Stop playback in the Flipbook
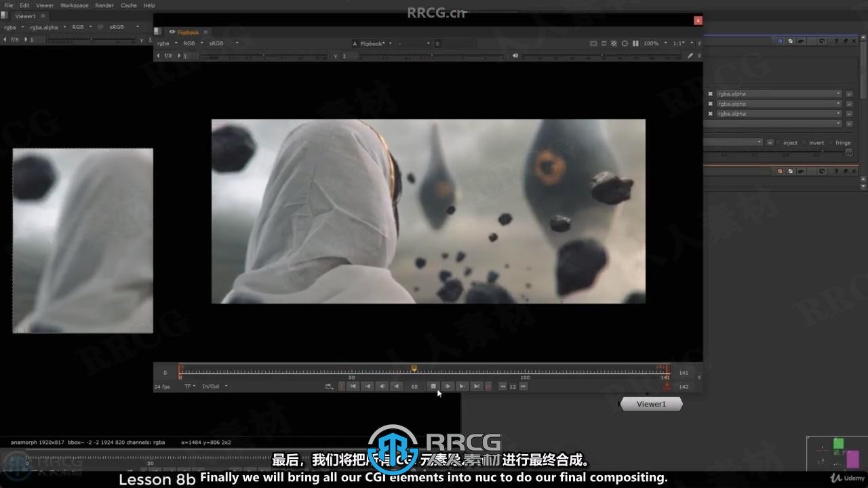 (433, 386)
